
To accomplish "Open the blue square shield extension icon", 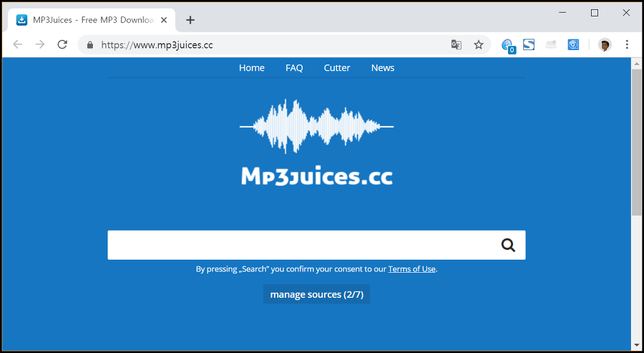I will 573,44.
